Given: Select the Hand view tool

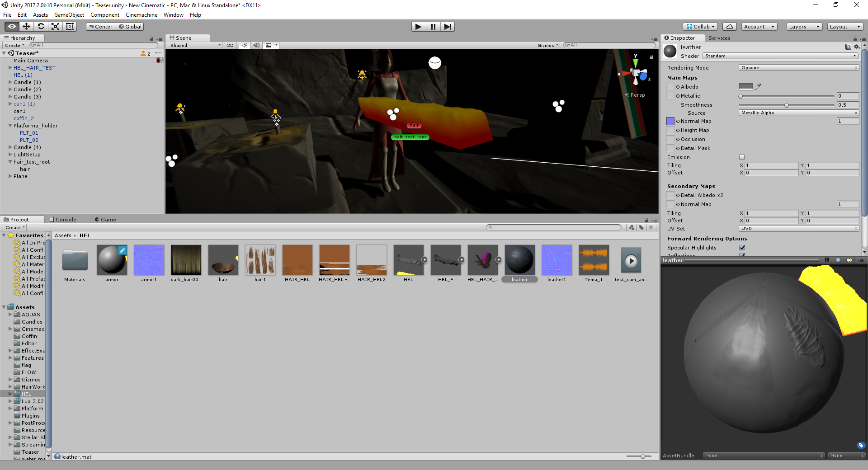Looking at the screenshot, I should tap(12, 27).
